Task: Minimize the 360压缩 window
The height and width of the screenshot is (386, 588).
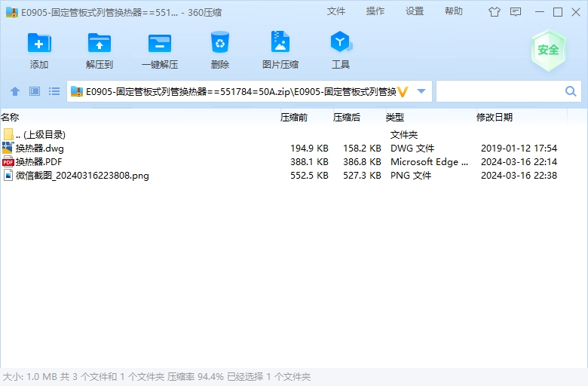Action: (x=540, y=12)
